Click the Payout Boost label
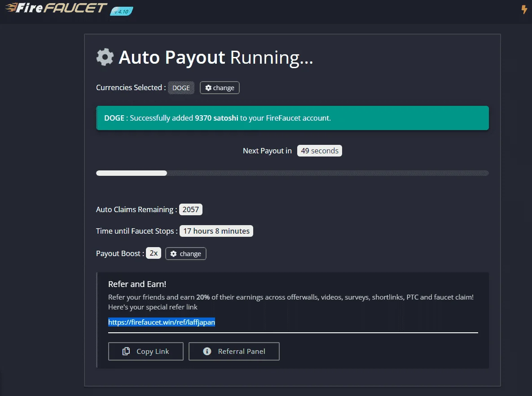Image resolution: width=532 pixels, height=396 pixels. click(120, 253)
